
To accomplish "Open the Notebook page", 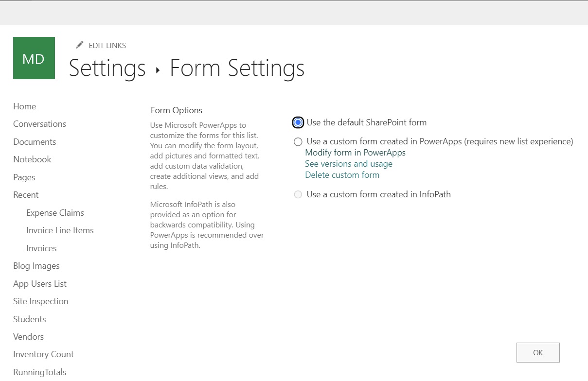I will click(x=32, y=159).
